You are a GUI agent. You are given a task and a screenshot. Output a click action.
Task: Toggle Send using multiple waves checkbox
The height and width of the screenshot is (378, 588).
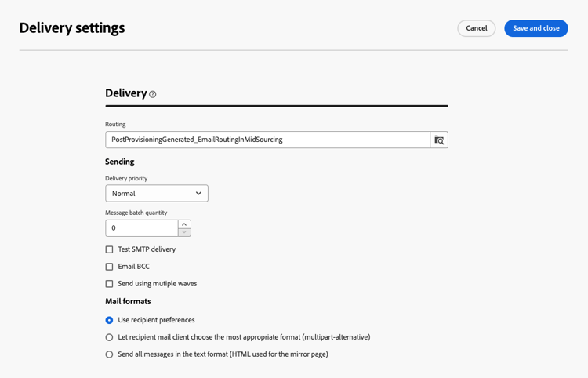coord(109,284)
